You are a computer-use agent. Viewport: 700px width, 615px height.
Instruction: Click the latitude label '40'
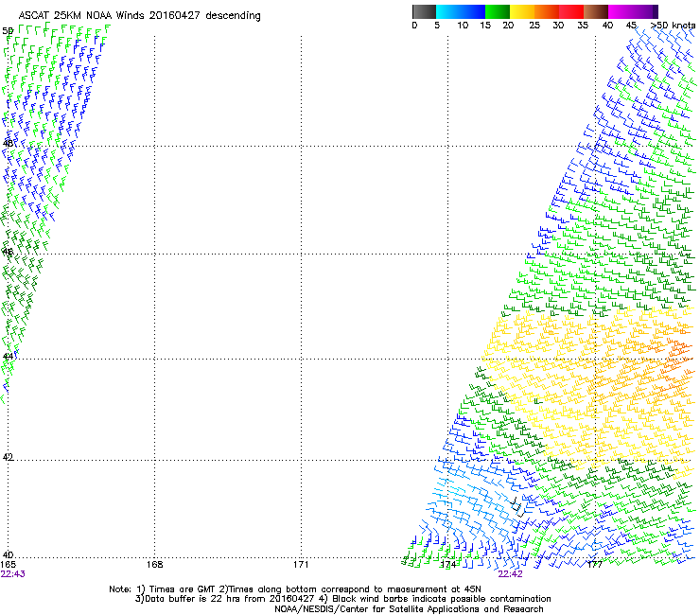pyautogui.click(x=8, y=555)
